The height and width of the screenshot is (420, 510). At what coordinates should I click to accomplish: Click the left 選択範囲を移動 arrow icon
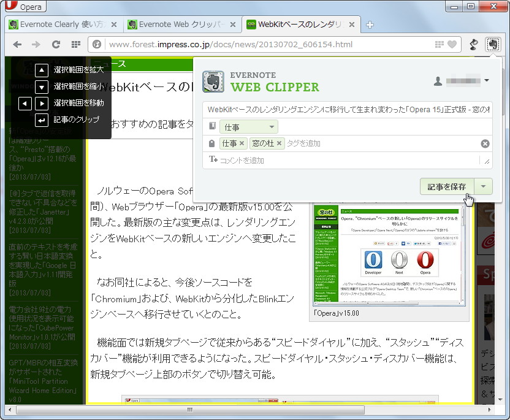pyautogui.click(x=24, y=104)
